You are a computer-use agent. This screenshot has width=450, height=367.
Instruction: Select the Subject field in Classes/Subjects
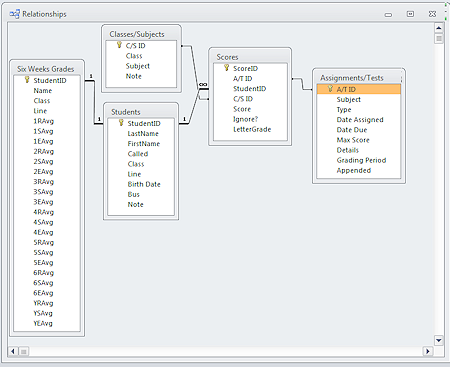pyautogui.click(x=138, y=66)
